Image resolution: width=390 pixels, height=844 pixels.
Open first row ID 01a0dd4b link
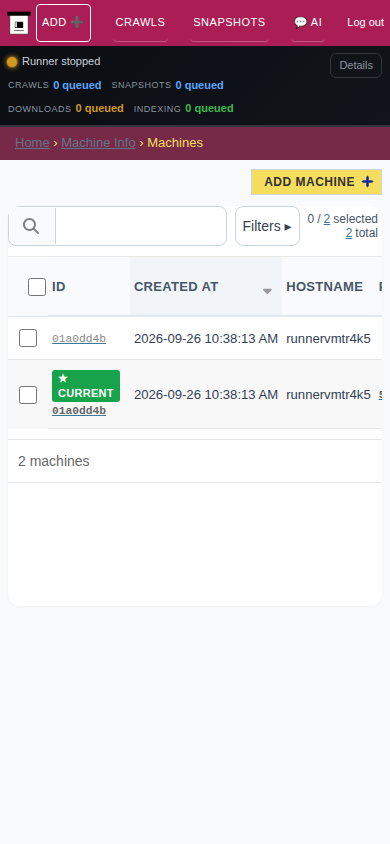pyautogui.click(x=79, y=339)
